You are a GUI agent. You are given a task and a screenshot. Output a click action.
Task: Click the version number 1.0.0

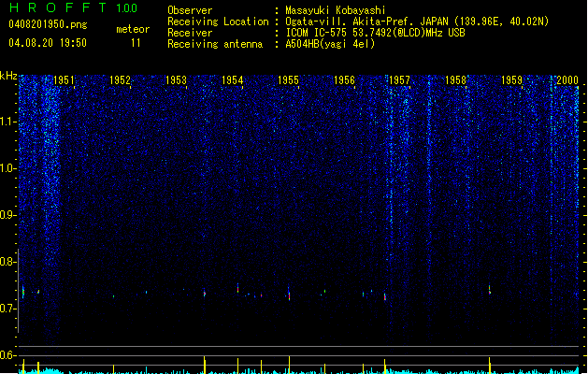pos(127,8)
